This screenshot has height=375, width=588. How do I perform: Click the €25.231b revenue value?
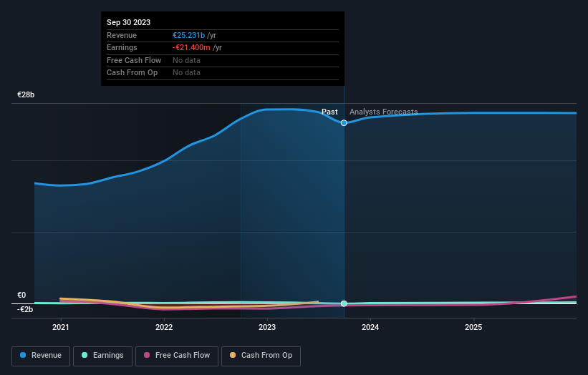point(188,35)
